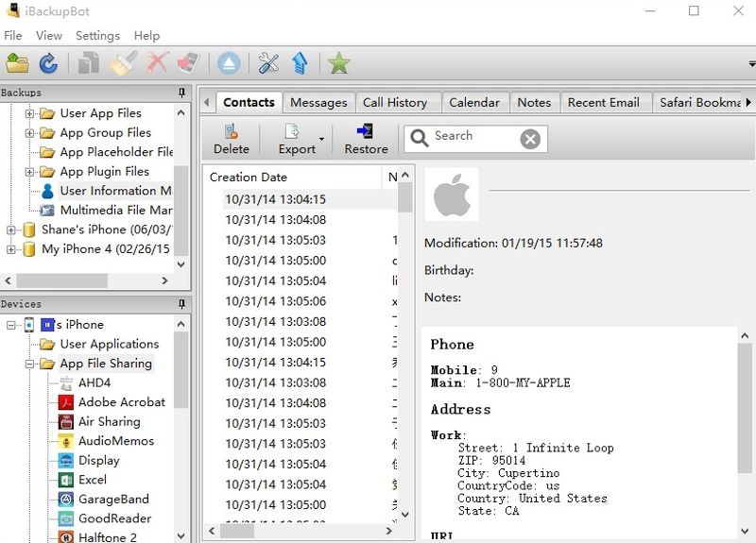Expand User App Files folder

pos(29,113)
